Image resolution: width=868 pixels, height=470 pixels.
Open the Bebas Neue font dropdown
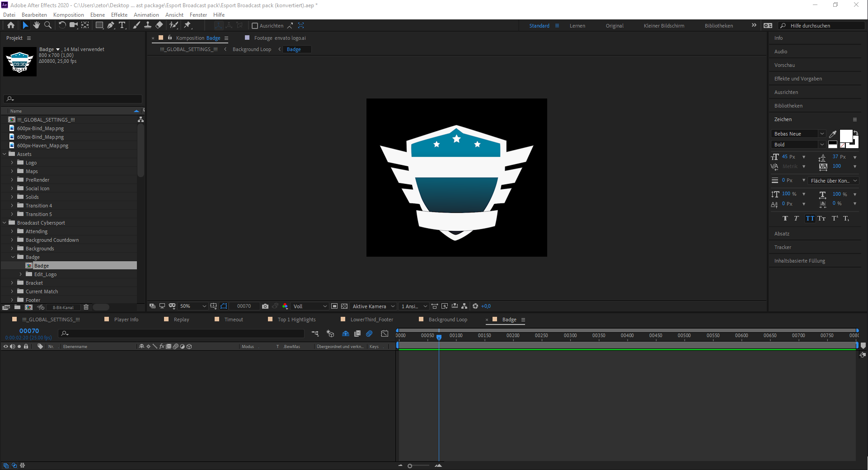799,134
